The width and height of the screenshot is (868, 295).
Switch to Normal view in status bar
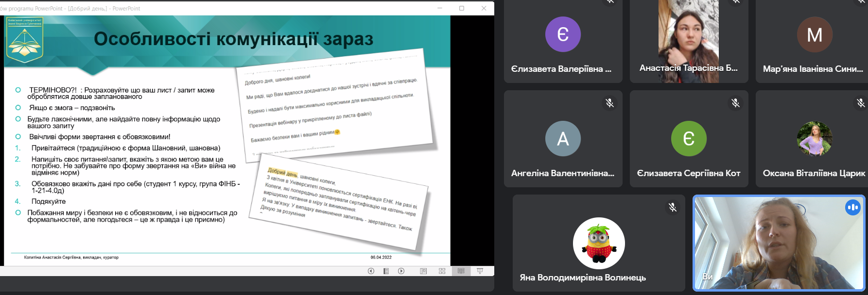423,271
